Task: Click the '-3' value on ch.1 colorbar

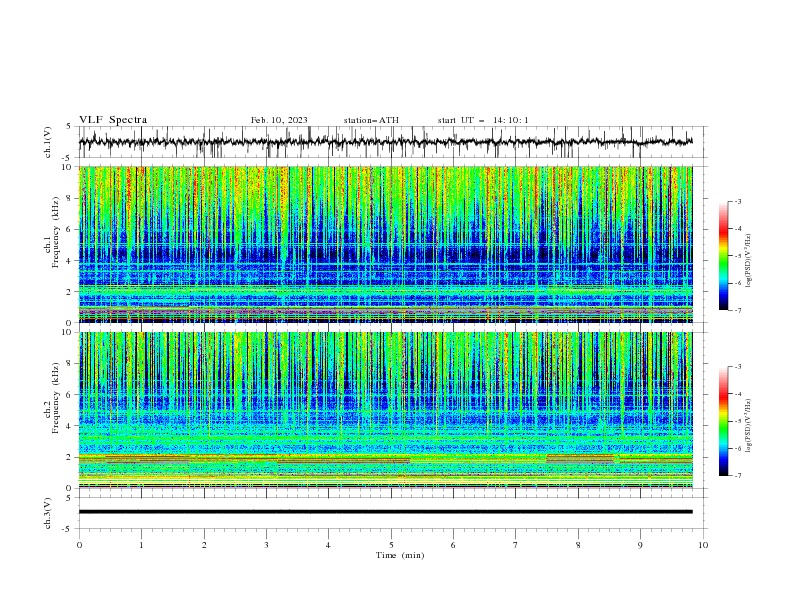Action: [x=737, y=201]
